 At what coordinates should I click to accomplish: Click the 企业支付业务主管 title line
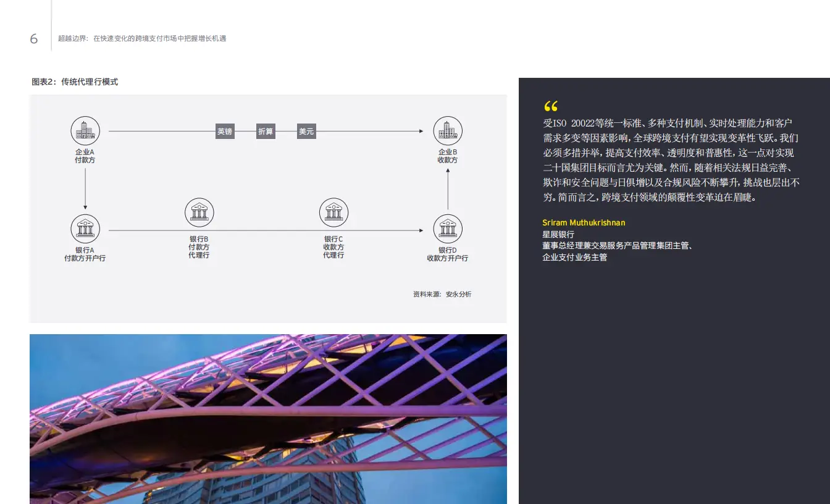pos(575,257)
